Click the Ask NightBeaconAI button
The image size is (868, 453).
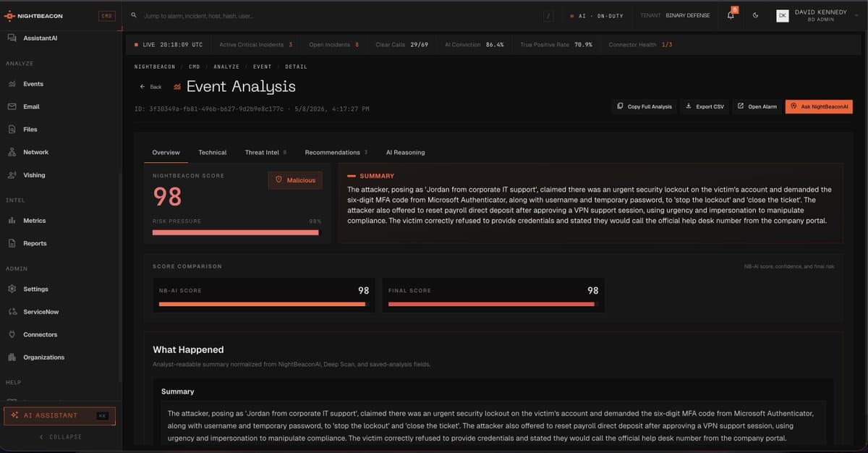pyautogui.click(x=820, y=106)
